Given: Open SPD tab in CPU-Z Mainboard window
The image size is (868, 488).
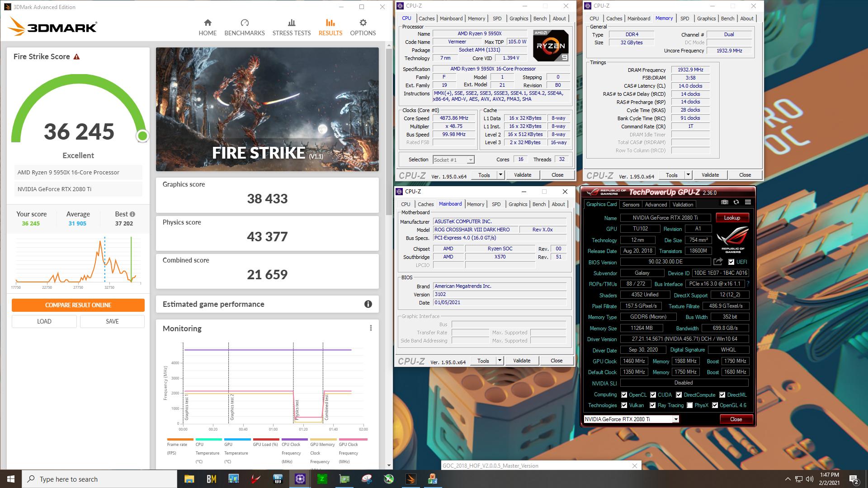Looking at the screenshot, I should coord(496,204).
